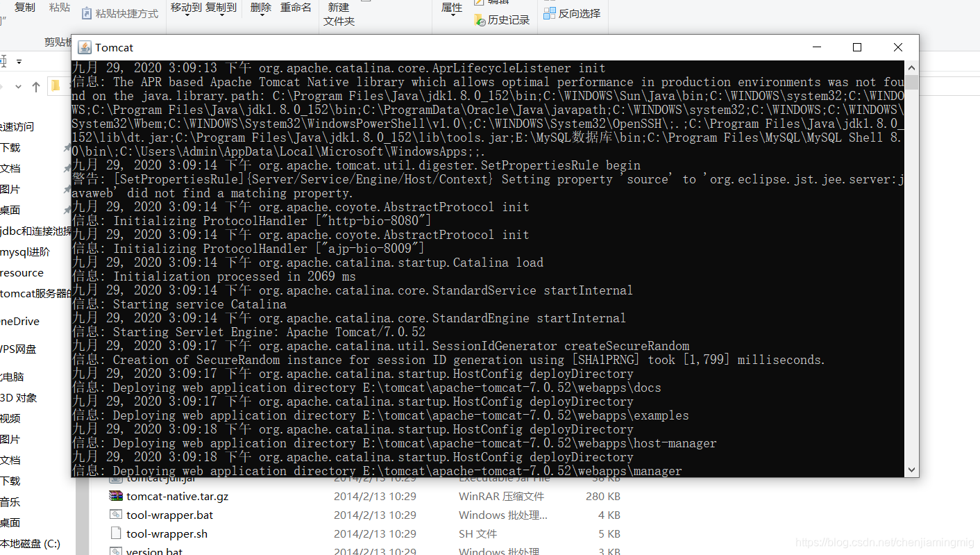This screenshot has width=980, height=555.
Task: Click the file icon of tool-wrapper.sh
Action: tap(116, 533)
